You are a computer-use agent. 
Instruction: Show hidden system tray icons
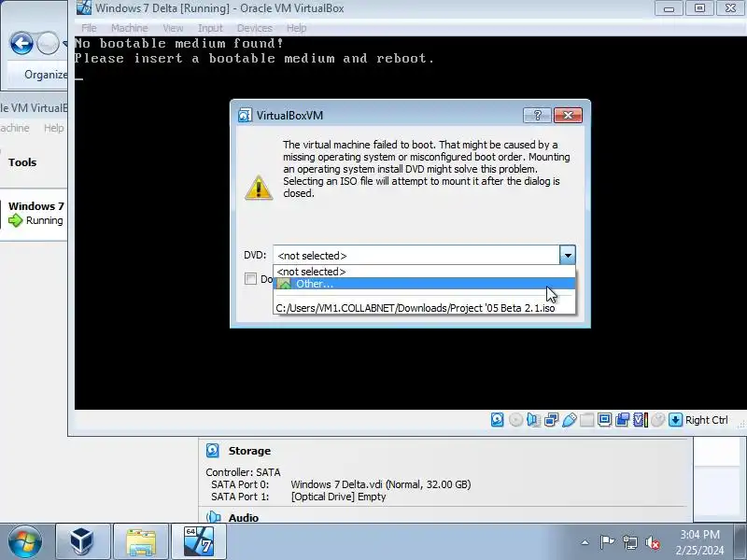[x=585, y=542]
